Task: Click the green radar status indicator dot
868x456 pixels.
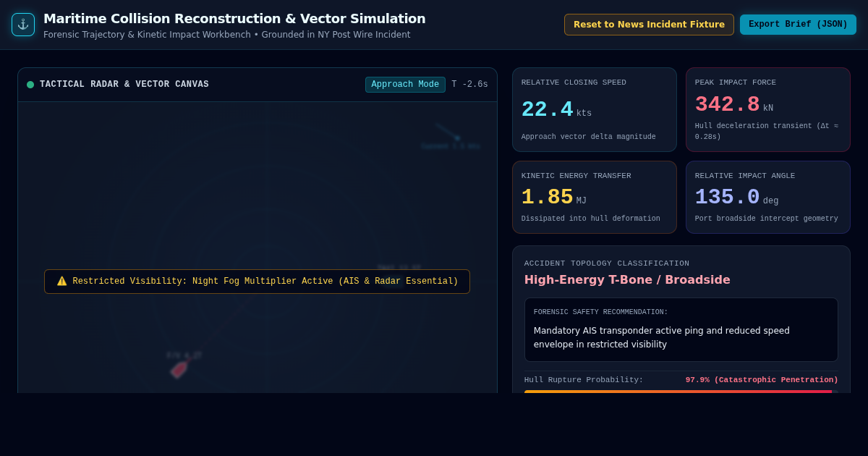Action: pos(30,85)
